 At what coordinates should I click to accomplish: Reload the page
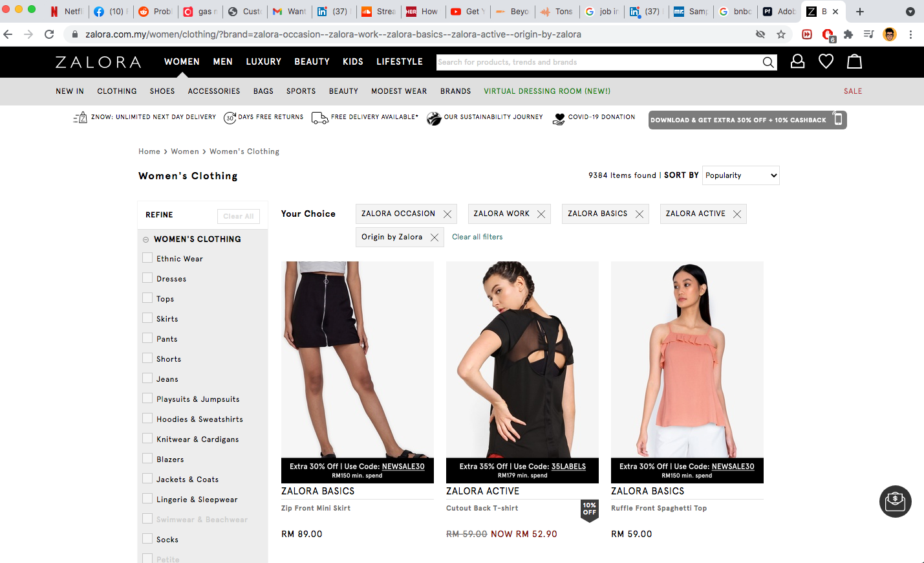pos(49,34)
